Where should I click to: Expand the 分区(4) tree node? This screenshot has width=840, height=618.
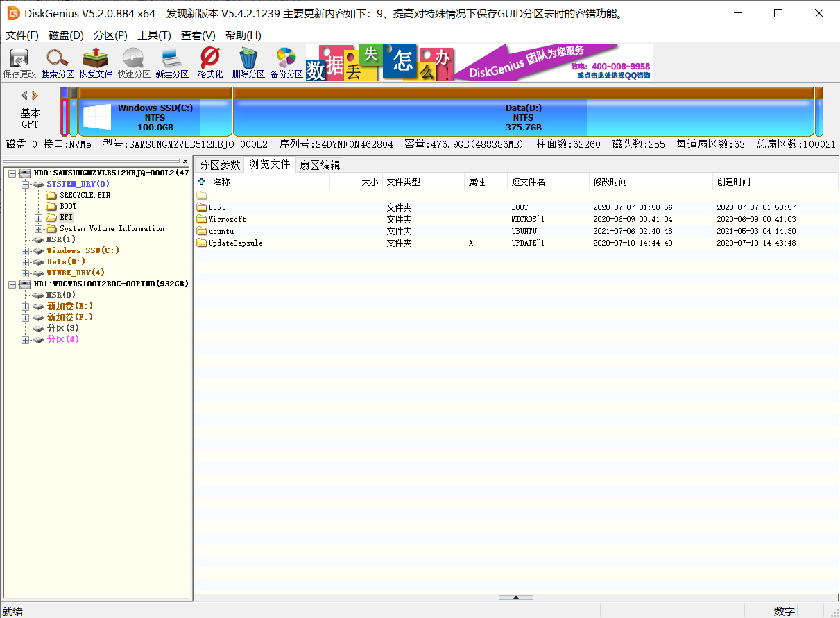pyautogui.click(x=25, y=339)
